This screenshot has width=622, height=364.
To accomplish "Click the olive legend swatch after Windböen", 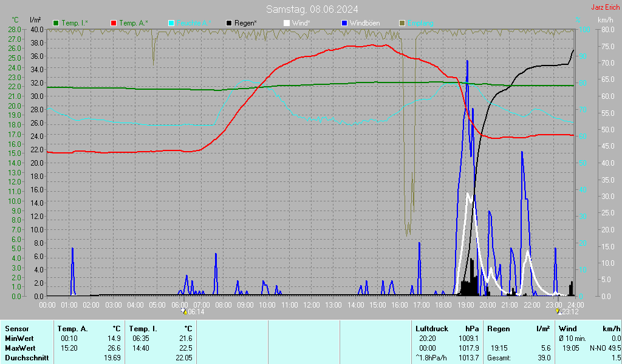I will pos(402,23).
